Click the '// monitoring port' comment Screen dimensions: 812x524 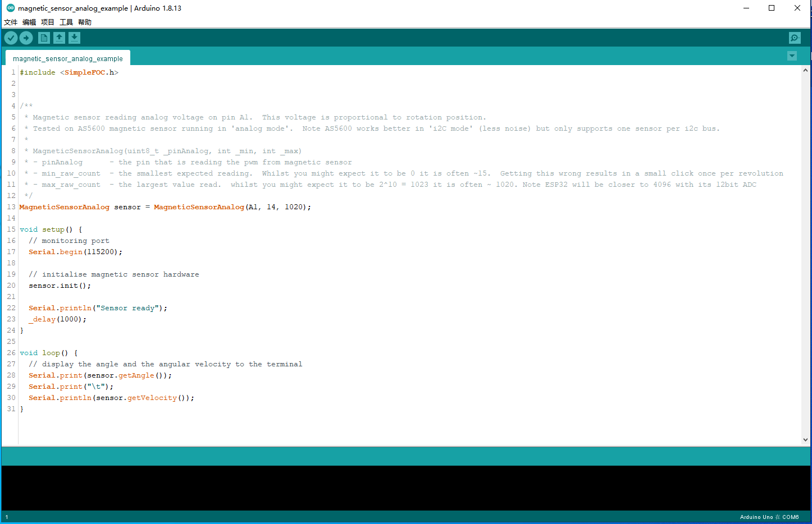(69, 241)
